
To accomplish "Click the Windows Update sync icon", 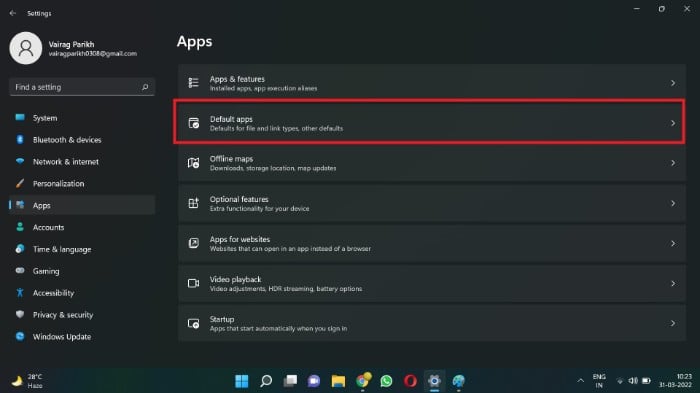I will coord(20,336).
